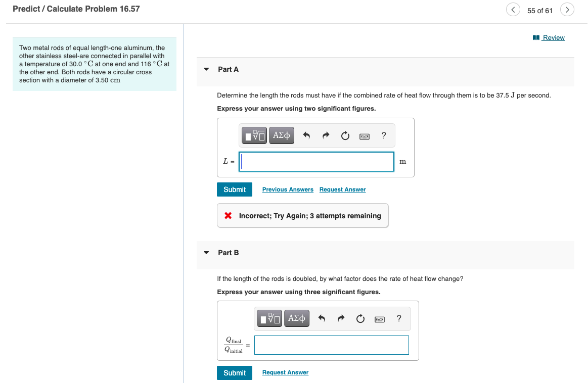The height and width of the screenshot is (383, 588).
Task: Collapse the Part B section
Action: click(206, 252)
